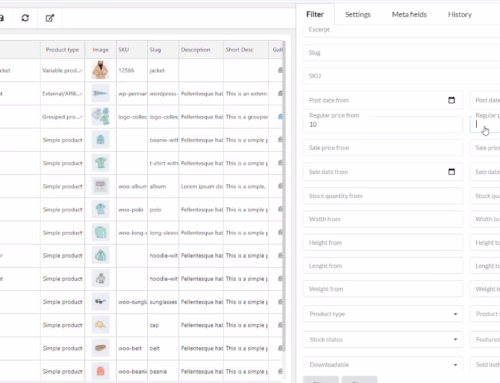The width and height of the screenshot is (500, 383).
Task: Select the 'woo-polo' SKU cell
Action: coord(132,209)
